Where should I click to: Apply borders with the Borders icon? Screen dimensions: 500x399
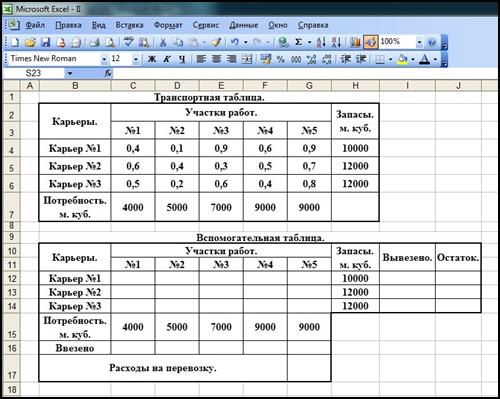380,59
